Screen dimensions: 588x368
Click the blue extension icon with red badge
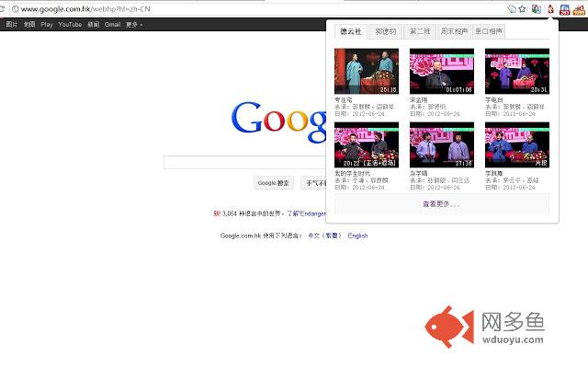(x=564, y=9)
